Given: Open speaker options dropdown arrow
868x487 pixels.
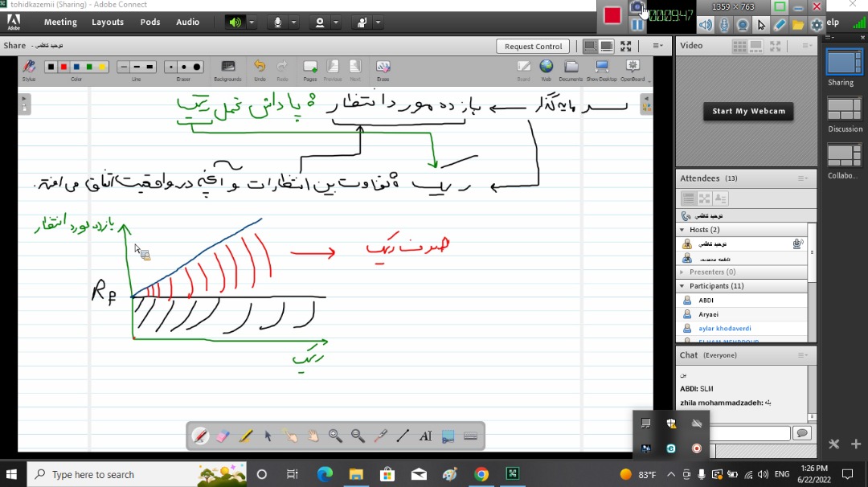Looking at the screenshot, I should click(252, 23).
